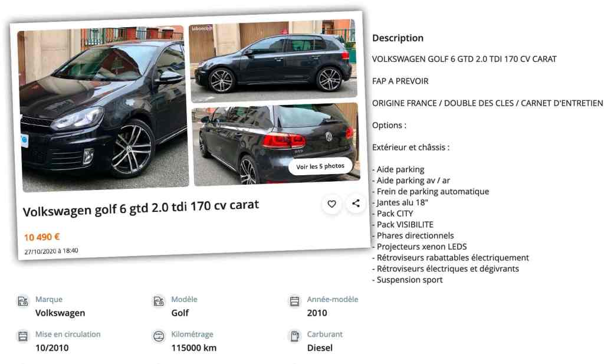Open the side-view car photo
The height and width of the screenshot is (364, 604).
[273, 61]
